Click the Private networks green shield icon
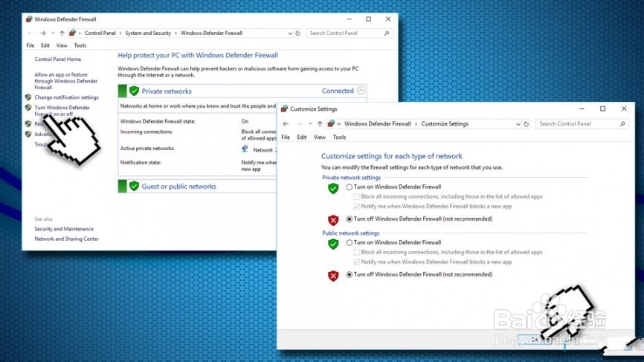 point(134,91)
